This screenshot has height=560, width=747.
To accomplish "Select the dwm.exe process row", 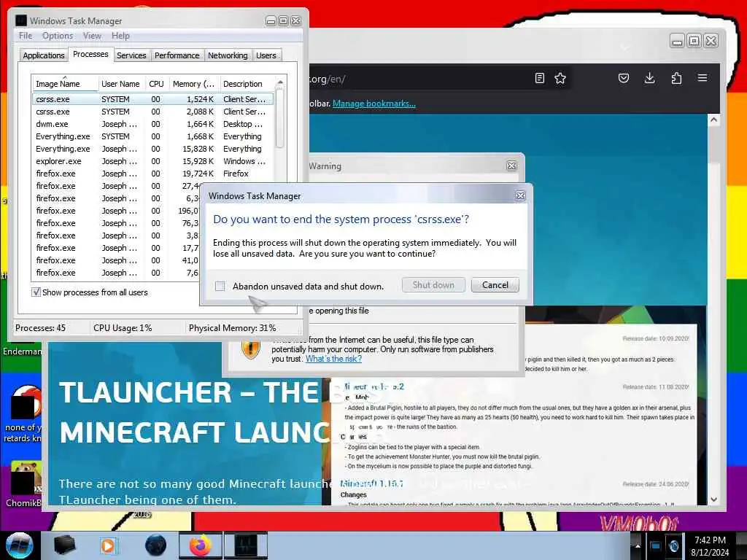I will 152,124.
